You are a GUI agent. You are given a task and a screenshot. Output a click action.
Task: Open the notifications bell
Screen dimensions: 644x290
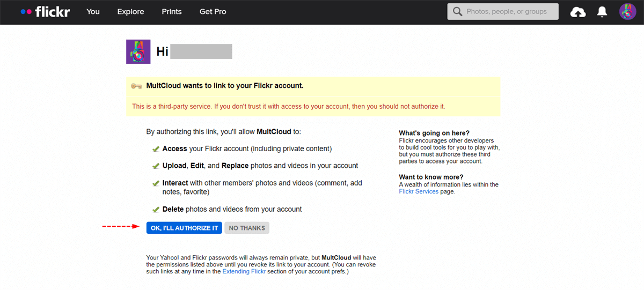pyautogui.click(x=602, y=12)
